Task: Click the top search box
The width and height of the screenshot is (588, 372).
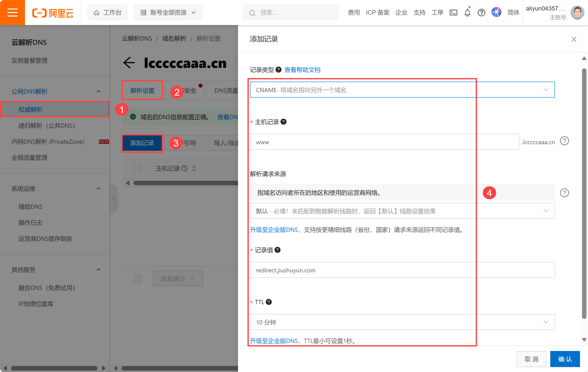Action: (x=291, y=13)
